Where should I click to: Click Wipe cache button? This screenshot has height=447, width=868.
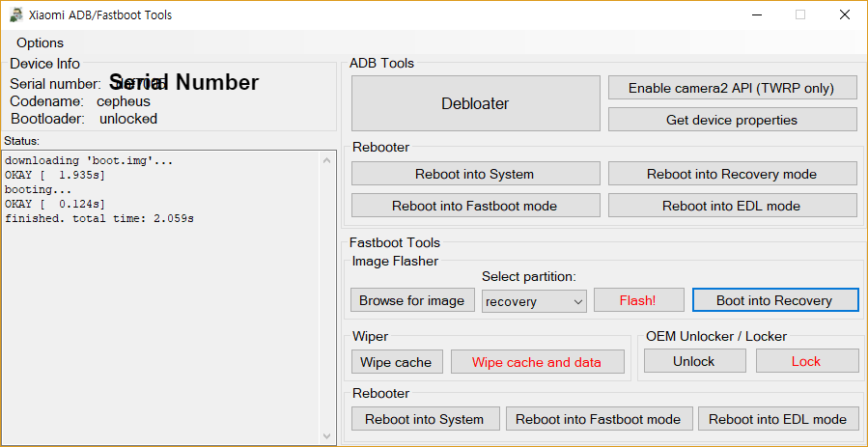(397, 362)
